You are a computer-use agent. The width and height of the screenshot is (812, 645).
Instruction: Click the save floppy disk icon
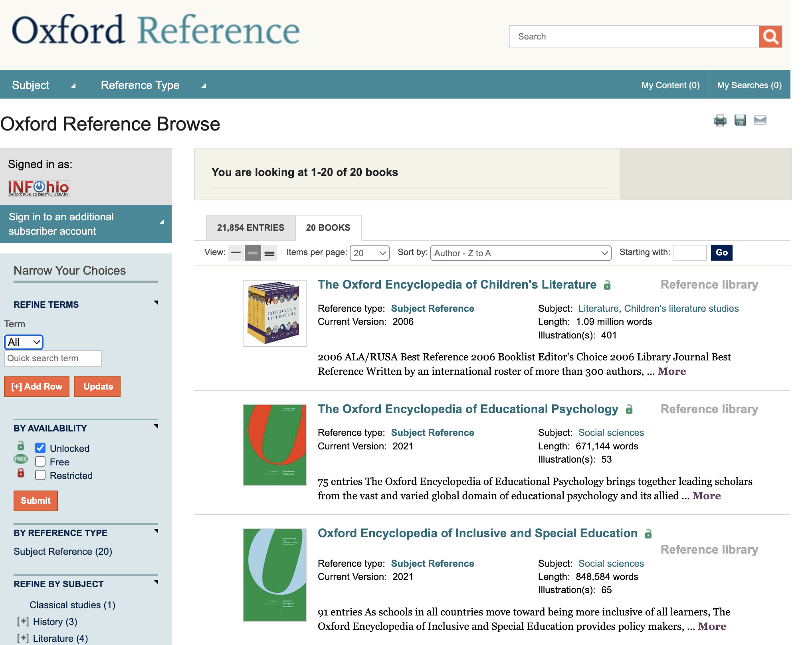tap(740, 120)
